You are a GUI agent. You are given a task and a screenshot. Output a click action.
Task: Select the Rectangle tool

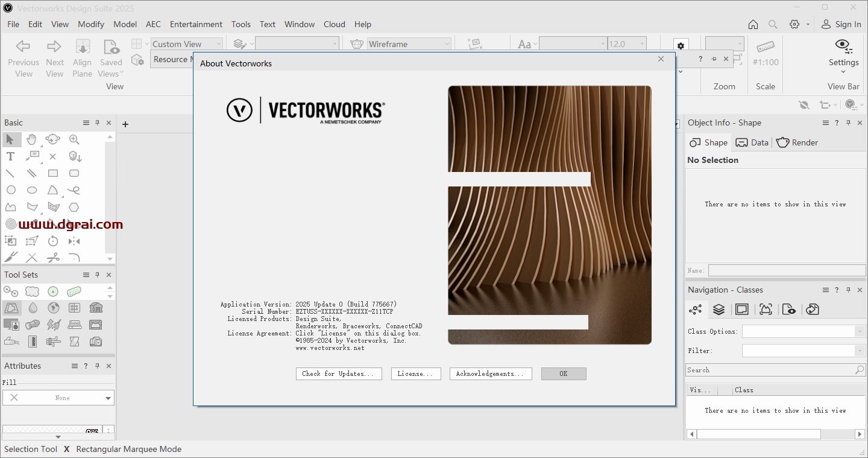52,173
